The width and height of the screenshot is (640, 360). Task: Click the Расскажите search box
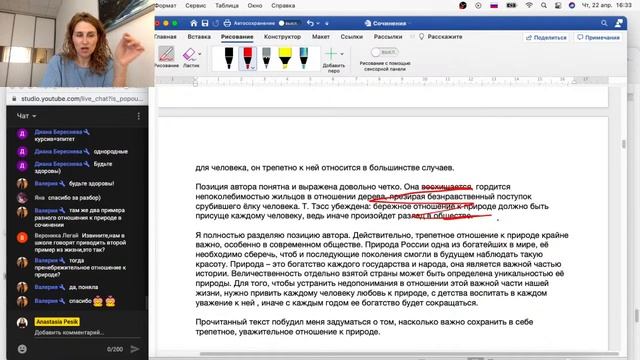441,37
